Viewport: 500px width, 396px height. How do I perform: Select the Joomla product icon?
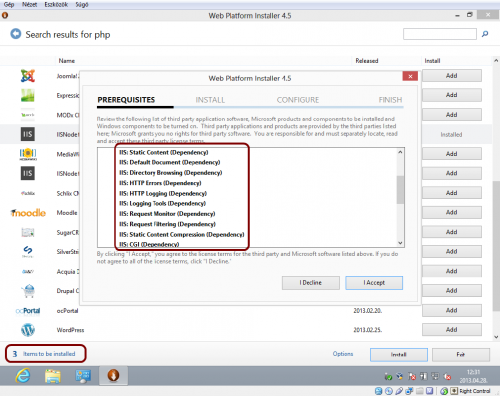[x=28, y=76]
